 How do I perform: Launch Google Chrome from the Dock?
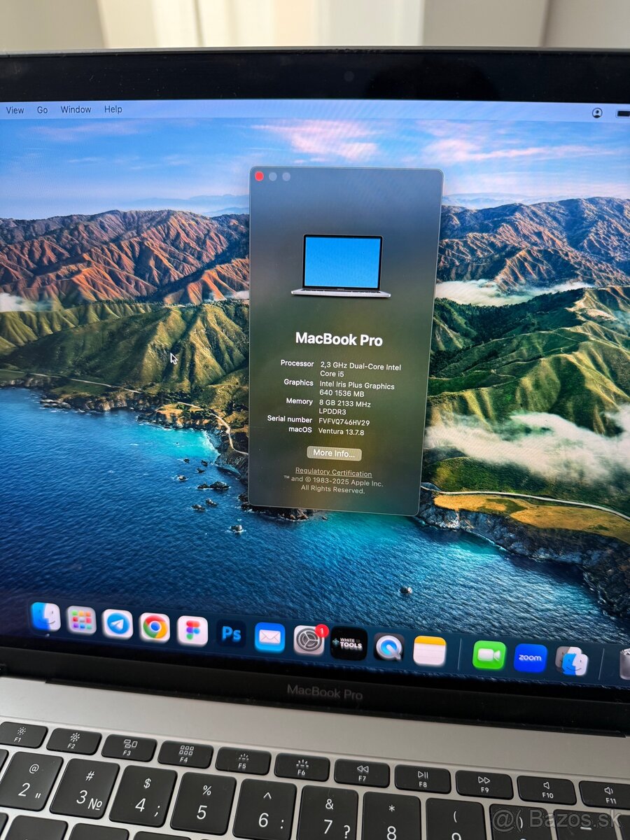(155, 627)
